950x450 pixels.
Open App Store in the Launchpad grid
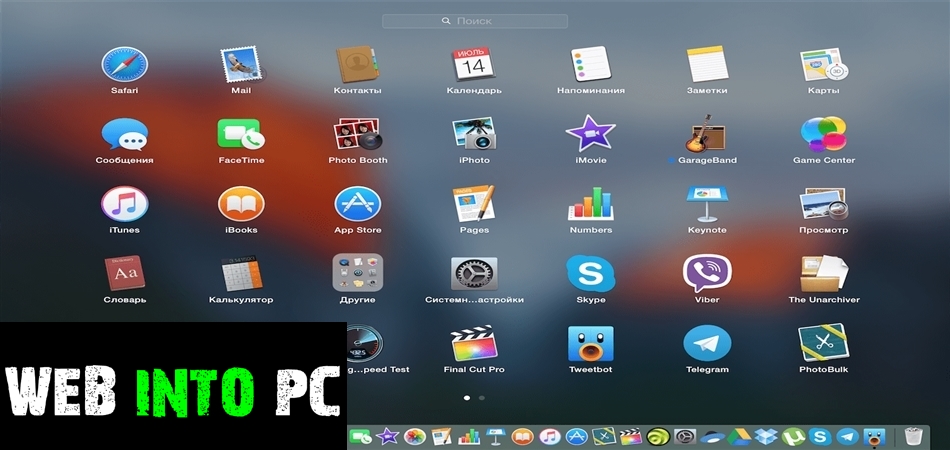[357, 203]
